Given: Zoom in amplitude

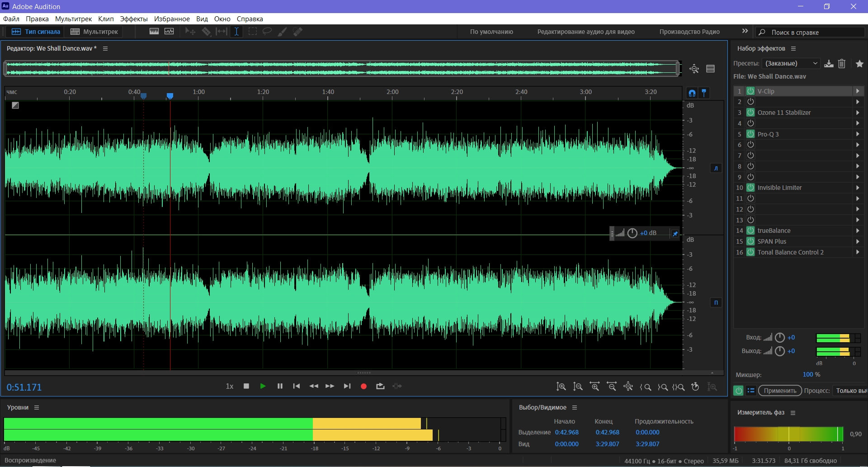Looking at the screenshot, I should pyautogui.click(x=561, y=387).
